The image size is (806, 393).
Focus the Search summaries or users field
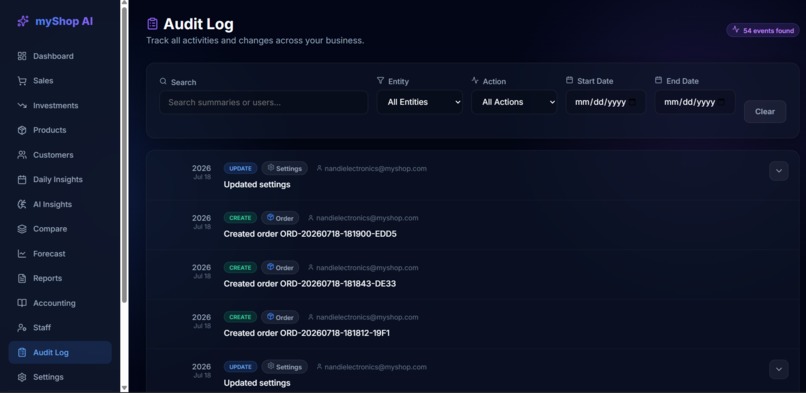(x=264, y=102)
